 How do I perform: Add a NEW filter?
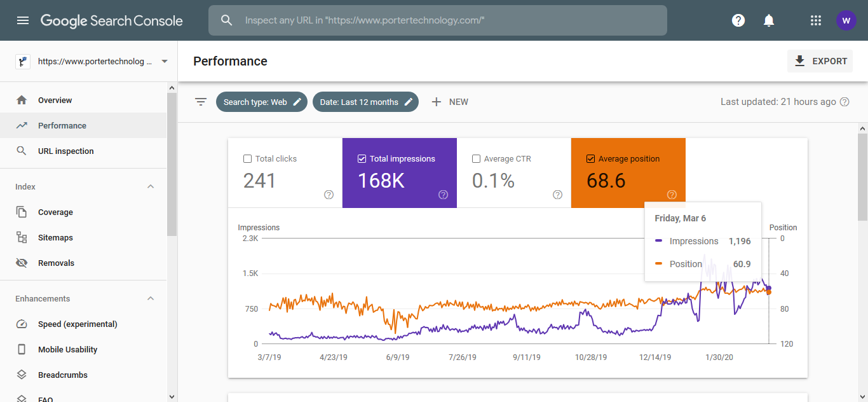(x=450, y=102)
